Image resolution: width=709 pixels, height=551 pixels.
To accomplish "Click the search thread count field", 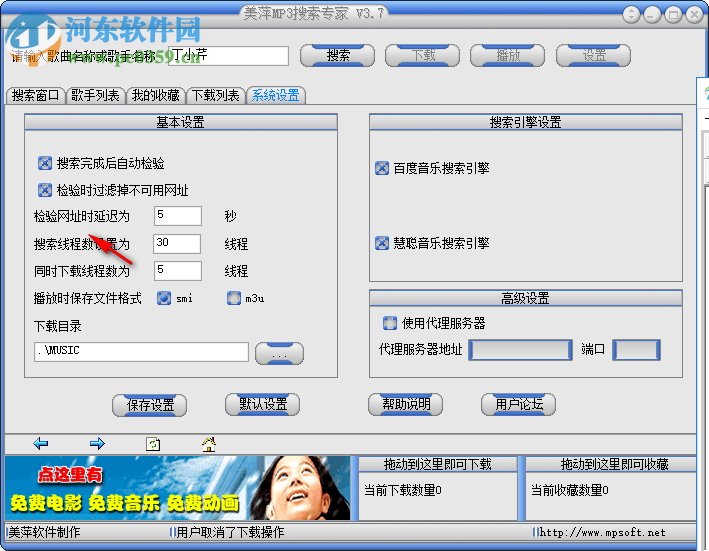I will click(x=177, y=244).
